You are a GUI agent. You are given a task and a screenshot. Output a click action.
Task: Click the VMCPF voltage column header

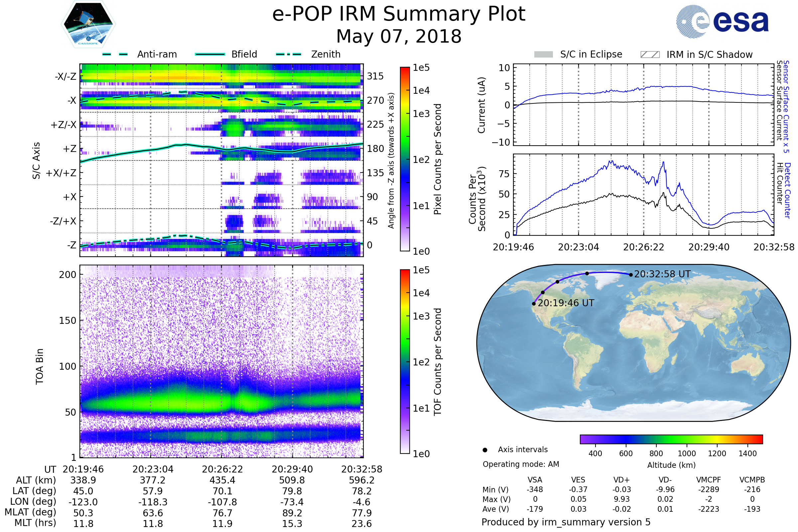[709, 480]
